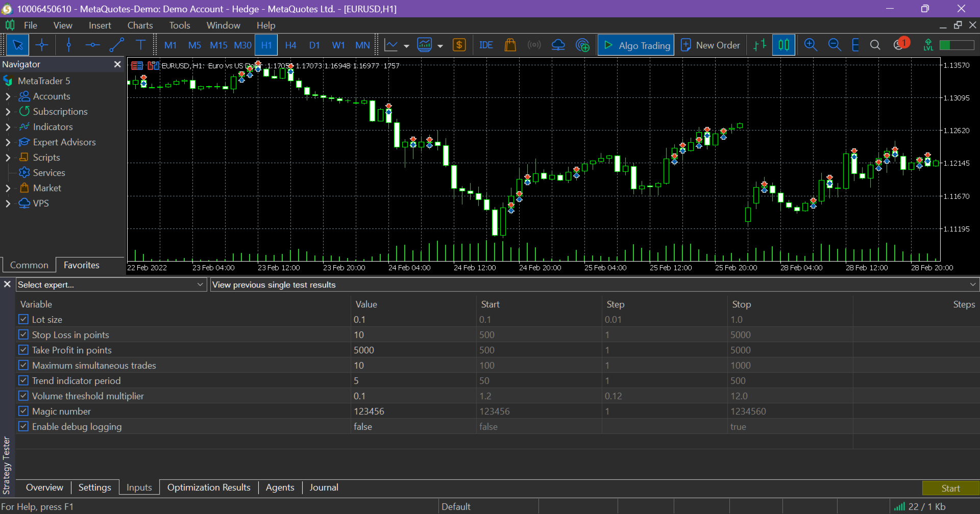Screen dimensions: 980x514
Task: Uncheck Stop Loss in points
Action: pyautogui.click(x=23, y=335)
